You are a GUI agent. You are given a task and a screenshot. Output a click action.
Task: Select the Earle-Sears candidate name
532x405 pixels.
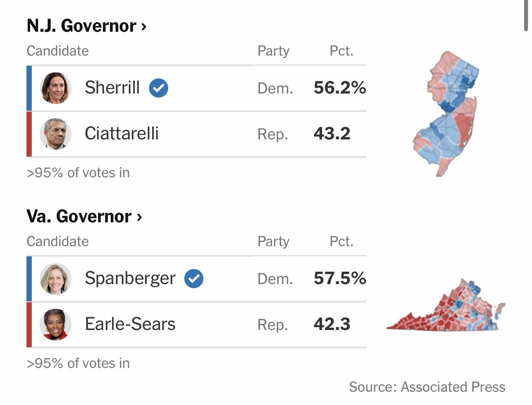pos(130,324)
